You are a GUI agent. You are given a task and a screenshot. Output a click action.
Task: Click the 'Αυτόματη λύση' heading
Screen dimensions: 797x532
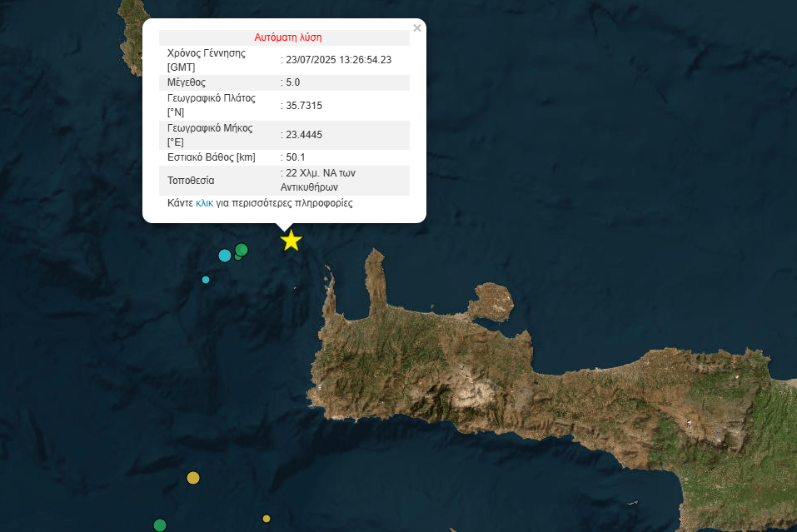click(287, 37)
